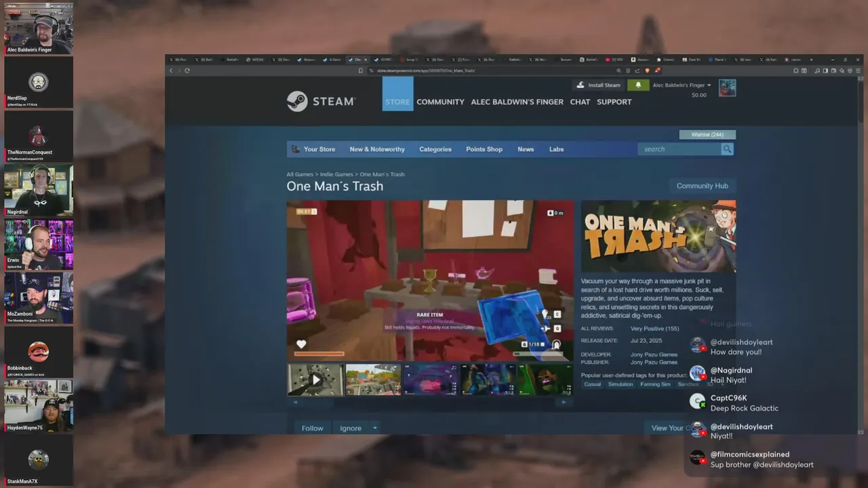Screen dimensions: 868x488
Task: Click NerdSlap participant avatar tile
Action: click(39, 82)
